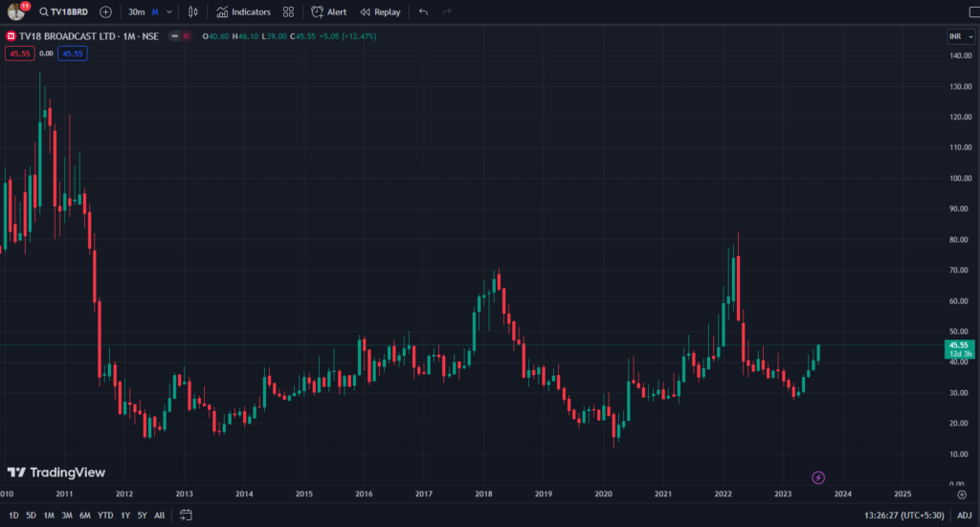Redo the chart action
The width and height of the screenshot is (980, 527).
[x=447, y=11]
